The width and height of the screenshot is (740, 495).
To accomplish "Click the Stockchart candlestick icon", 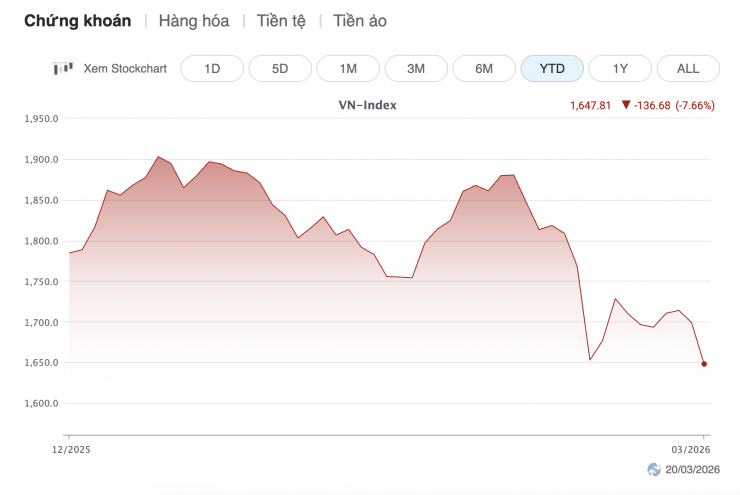I will coord(62,68).
